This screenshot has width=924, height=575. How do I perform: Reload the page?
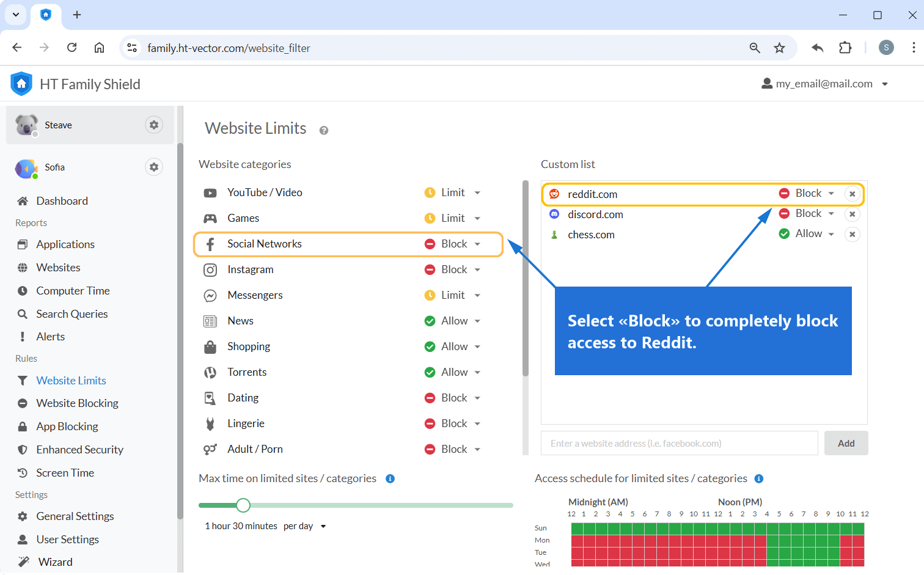pos(71,48)
